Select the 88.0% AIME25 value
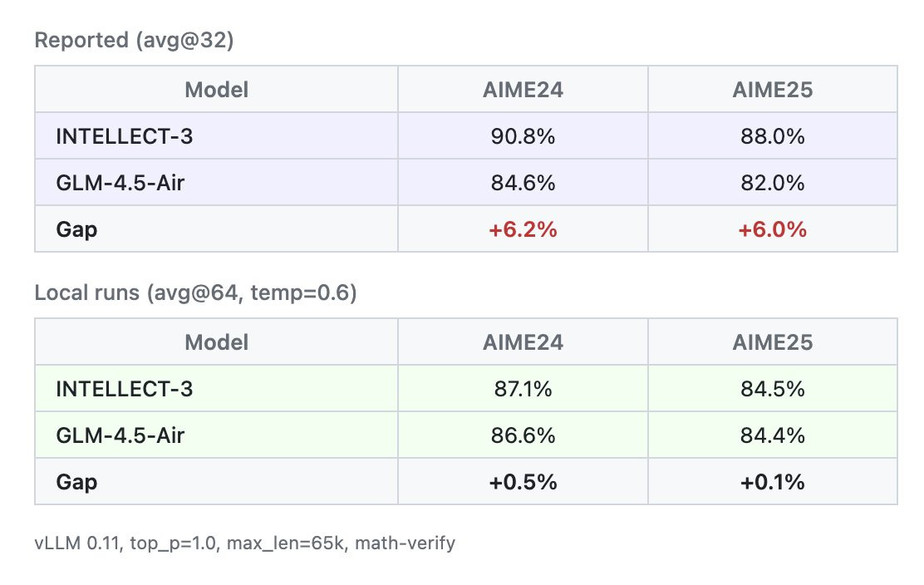 click(x=772, y=136)
